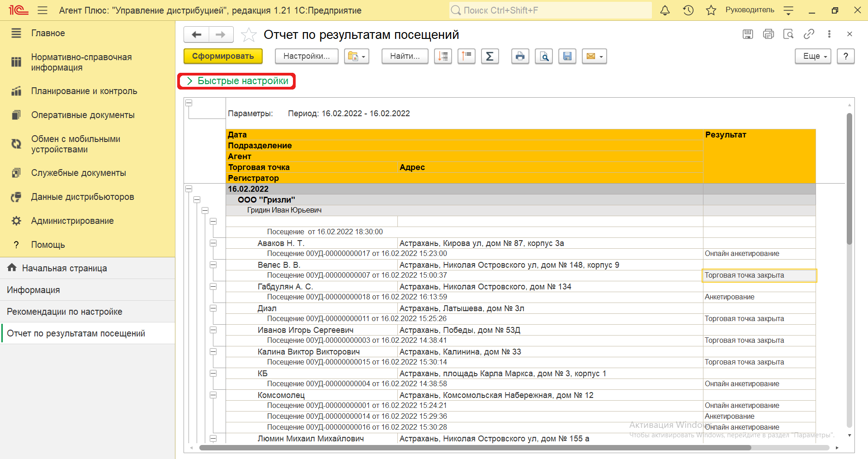Screen dimensions: 868x459
Task: Collapse the 16.02.2022 date group
Action: pos(189,189)
